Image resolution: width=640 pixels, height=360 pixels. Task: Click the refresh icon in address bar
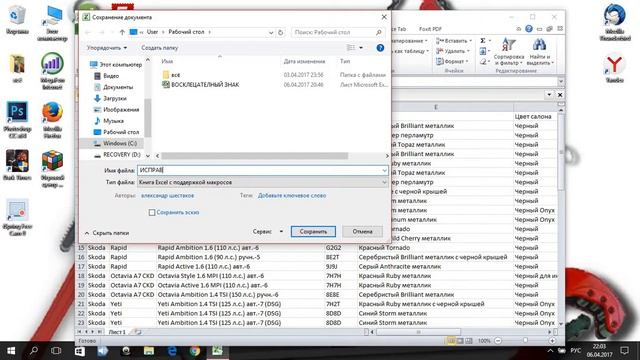point(280,32)
